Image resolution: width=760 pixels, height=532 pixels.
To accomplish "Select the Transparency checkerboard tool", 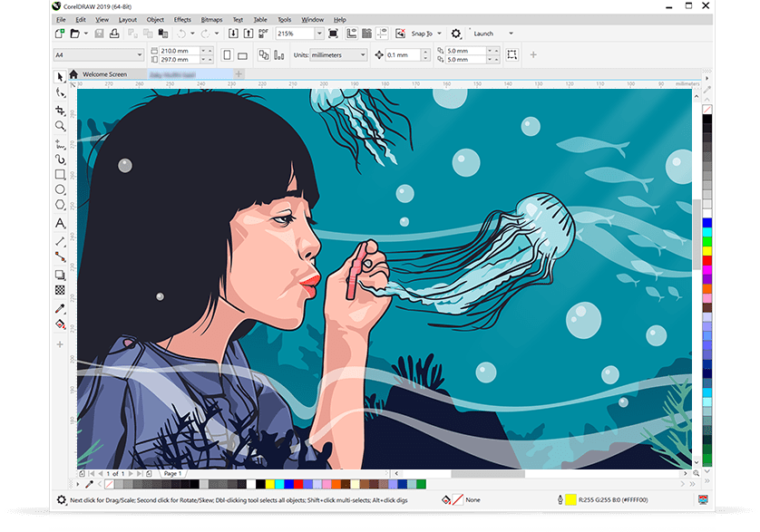I will tap(61, 290).
